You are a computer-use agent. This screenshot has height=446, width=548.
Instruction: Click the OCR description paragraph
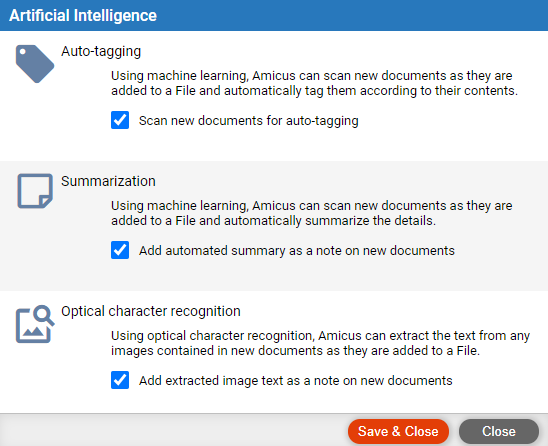point(320,343)
